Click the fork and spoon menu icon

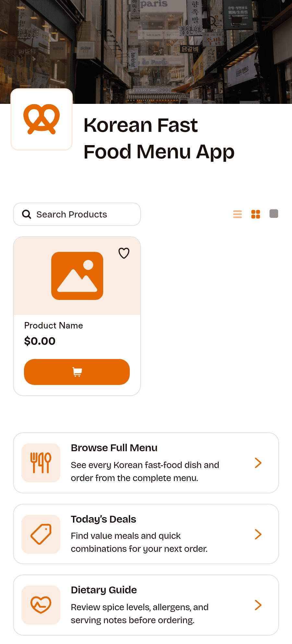pos(41,463)
